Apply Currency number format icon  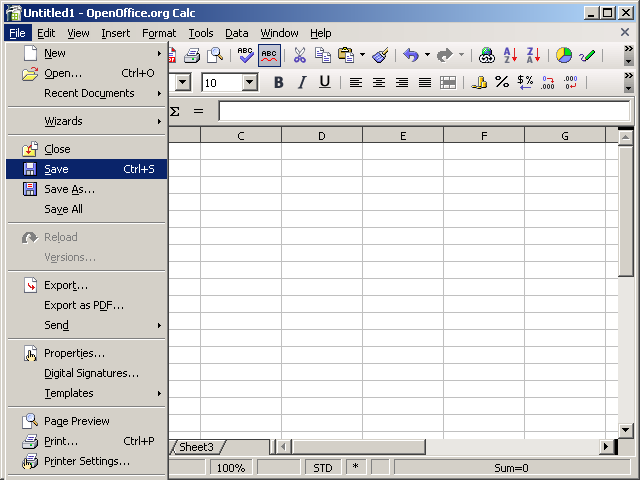pyautogui.click(x=479, y=82)
